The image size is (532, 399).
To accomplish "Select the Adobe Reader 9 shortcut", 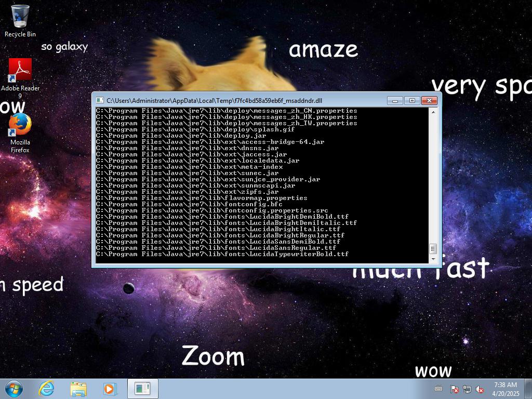I will 20,78.
